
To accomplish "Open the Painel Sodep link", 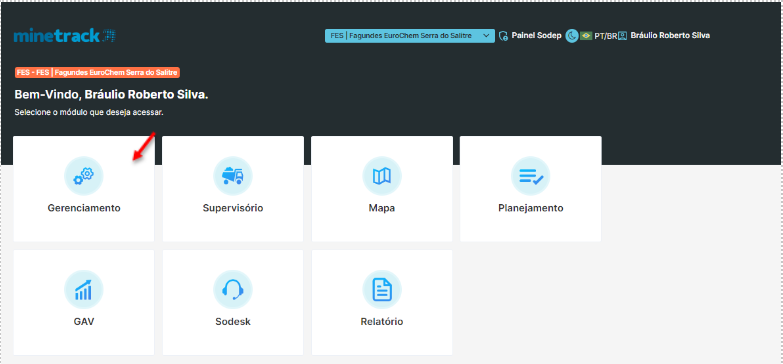I will click(536, 35).
